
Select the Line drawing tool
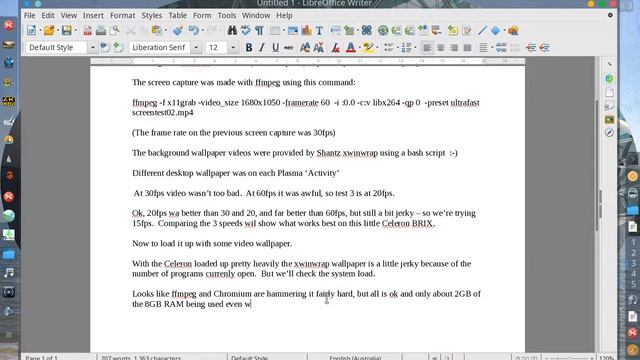(x=482, y=30)
